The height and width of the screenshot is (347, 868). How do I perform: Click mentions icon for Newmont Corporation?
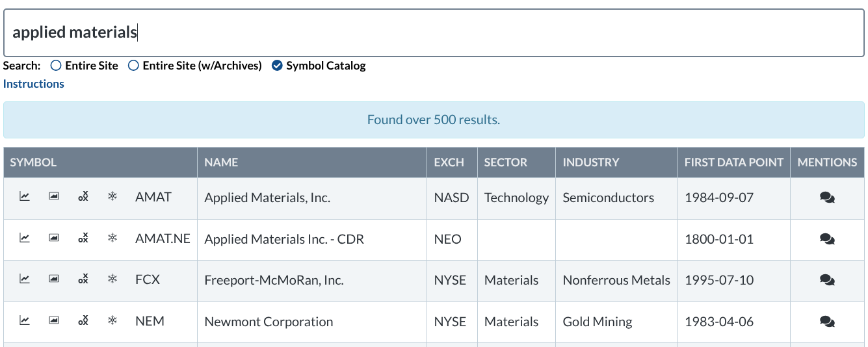(827, 321)
